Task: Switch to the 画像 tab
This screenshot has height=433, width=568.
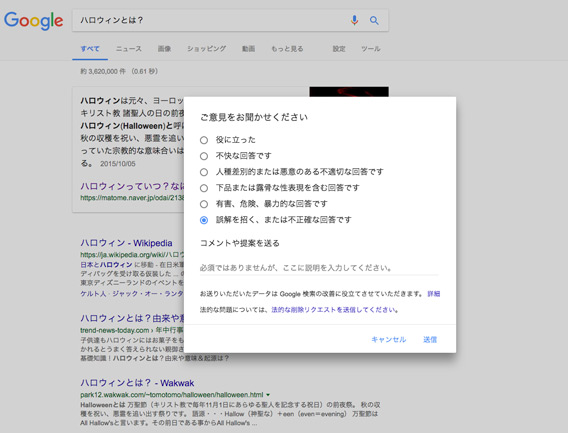Action: tap(164, 49)
